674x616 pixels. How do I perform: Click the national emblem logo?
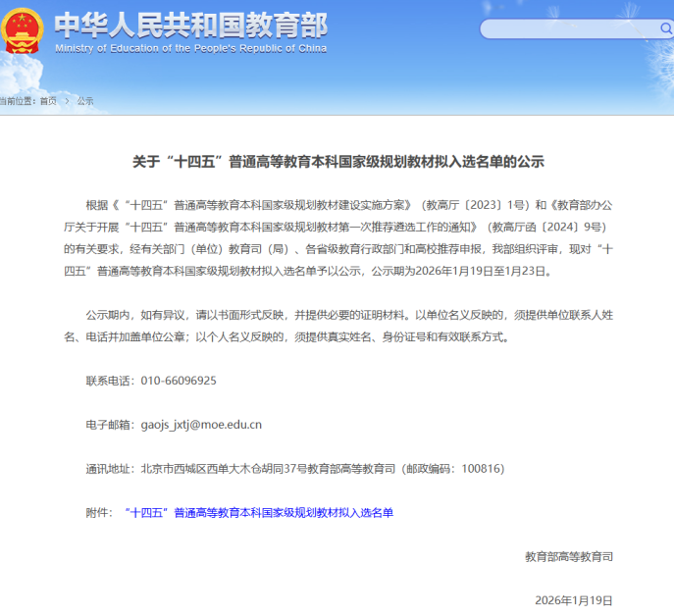tap(22, 31)
